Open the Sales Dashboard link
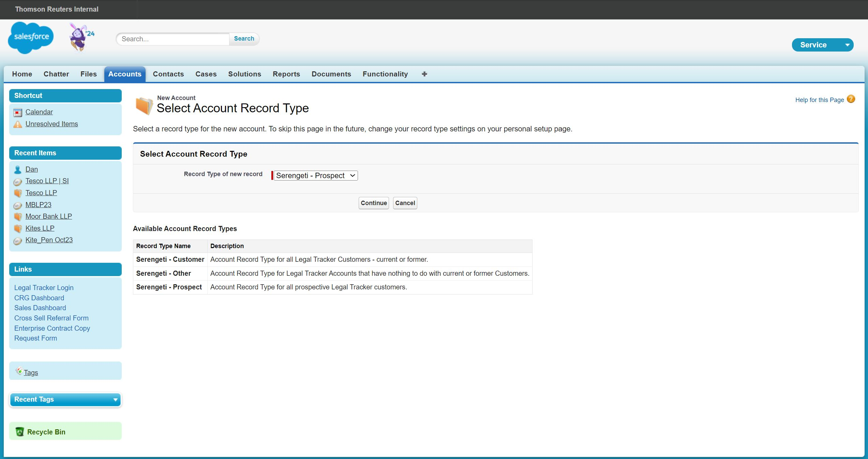 [x=40, y=308]
